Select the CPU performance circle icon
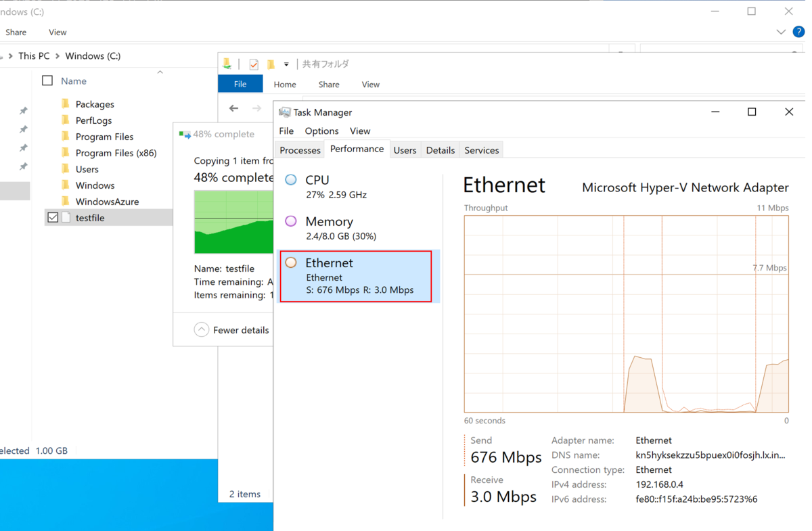 pos(291,180)
